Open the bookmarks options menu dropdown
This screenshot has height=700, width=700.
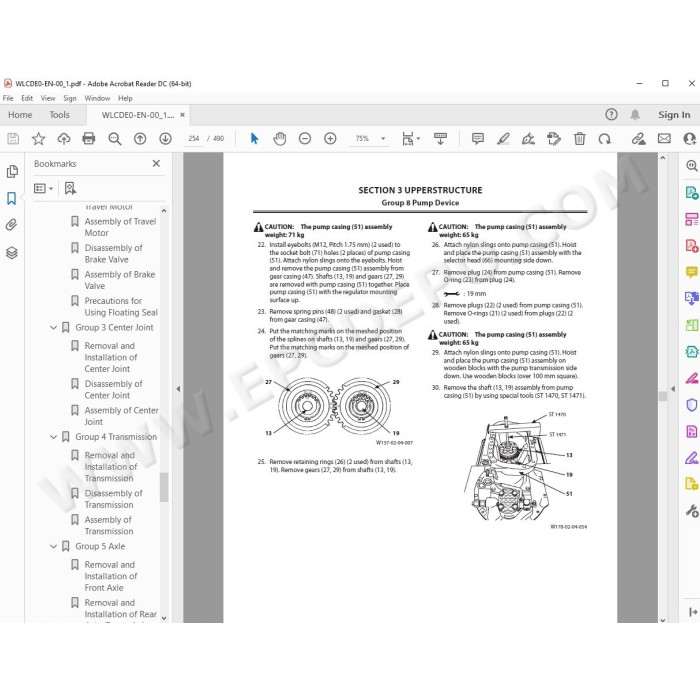tap(43, 188)
